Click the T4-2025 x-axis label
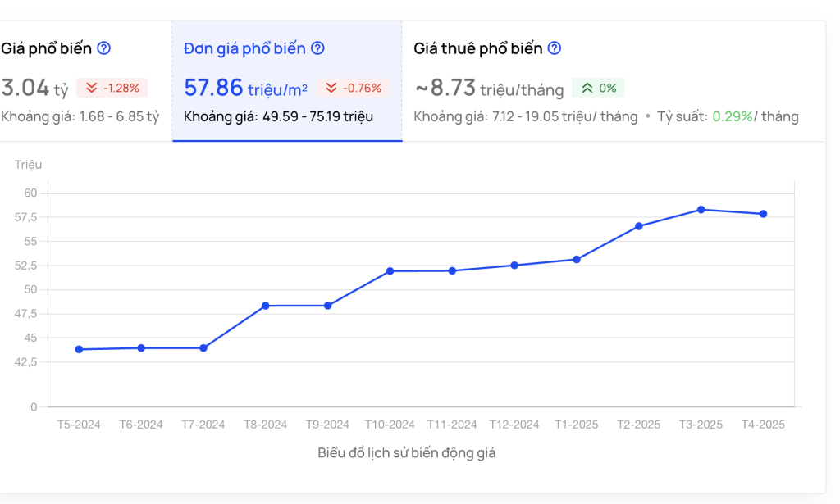This screenshot has width=840, height=504. click(x=763, y=425)
